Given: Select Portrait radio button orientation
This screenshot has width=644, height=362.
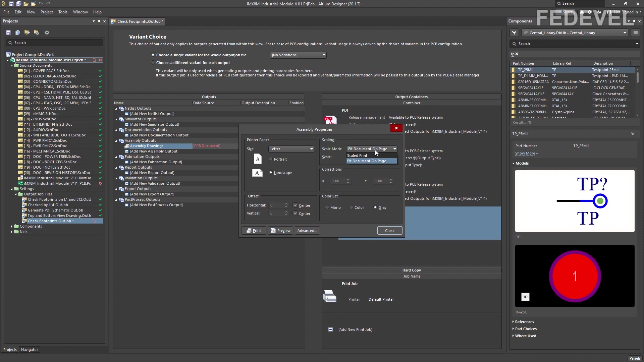Looking at the screenshot, I should [x=270, y=159].
